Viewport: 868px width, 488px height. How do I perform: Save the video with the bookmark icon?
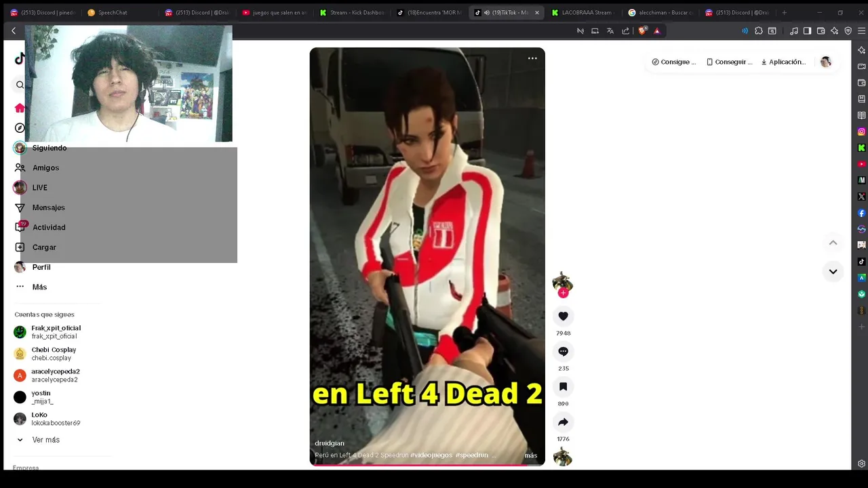click(563, 387)
